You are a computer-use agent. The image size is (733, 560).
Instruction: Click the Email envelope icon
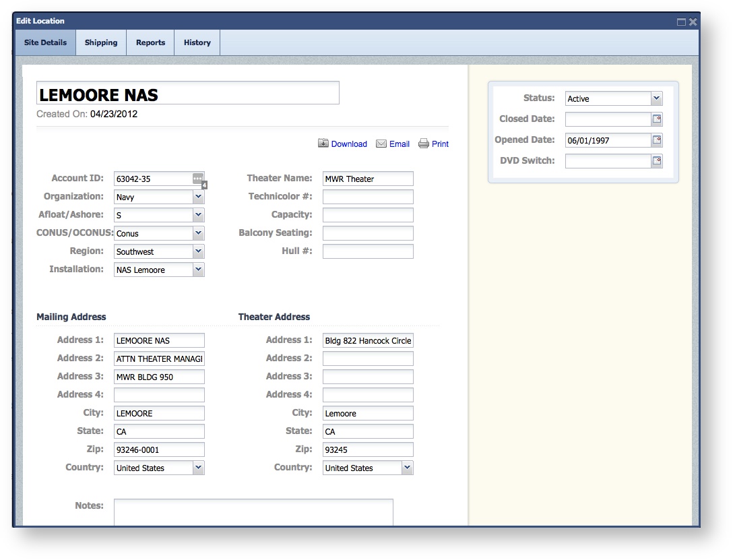(x=381, y=144)
